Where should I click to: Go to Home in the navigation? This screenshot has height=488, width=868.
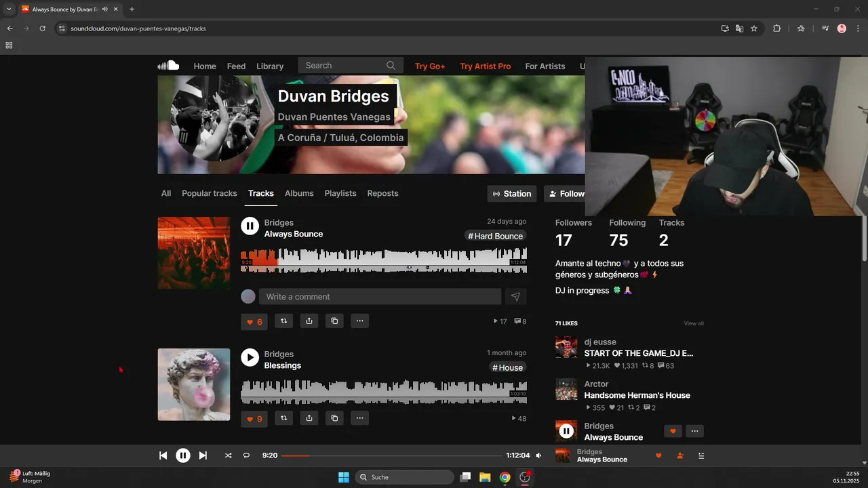pos(205,66)
